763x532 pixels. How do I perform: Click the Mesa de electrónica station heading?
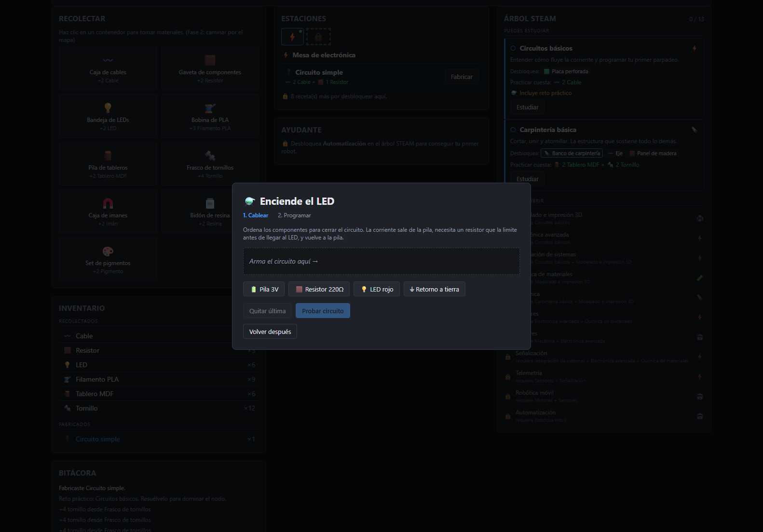coord(324,55)
